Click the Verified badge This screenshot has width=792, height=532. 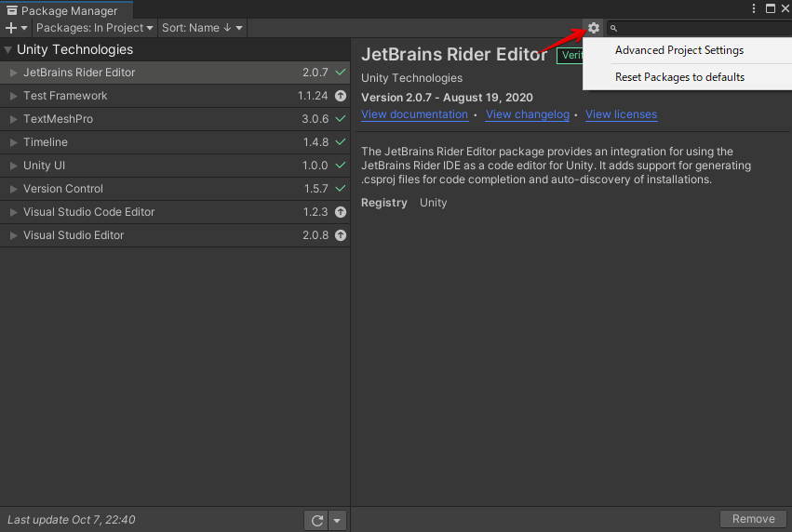(x=570, y=55)
